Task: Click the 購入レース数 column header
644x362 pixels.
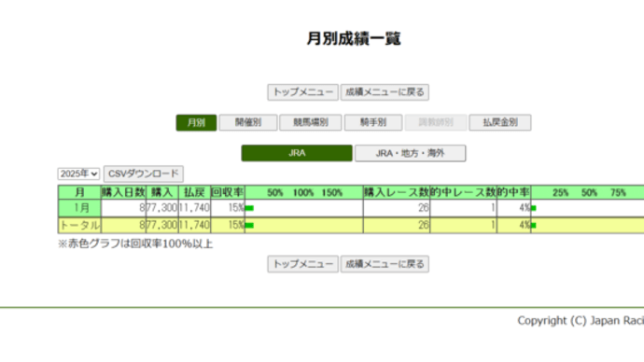Action: 397,192
